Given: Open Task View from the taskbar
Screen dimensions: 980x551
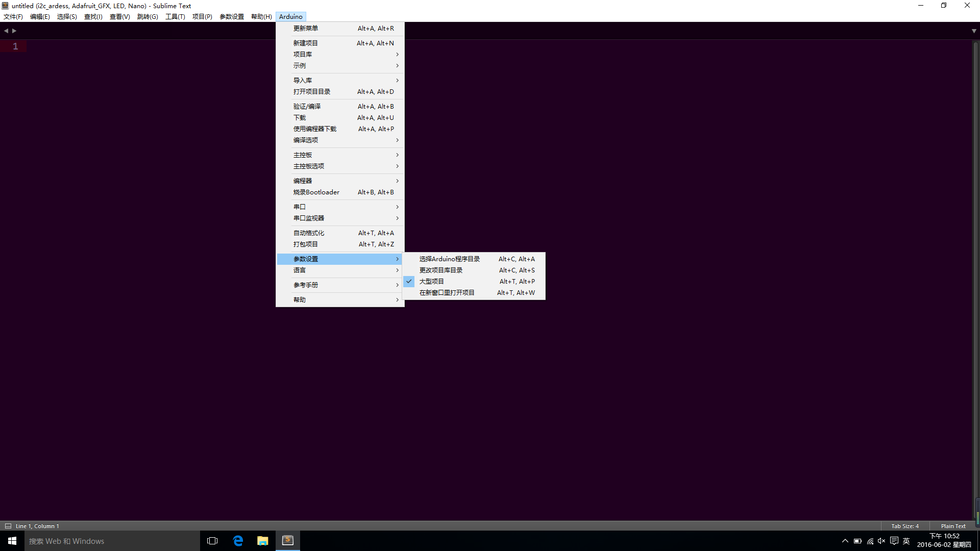Looking at the screenshot, I should 212,541.
